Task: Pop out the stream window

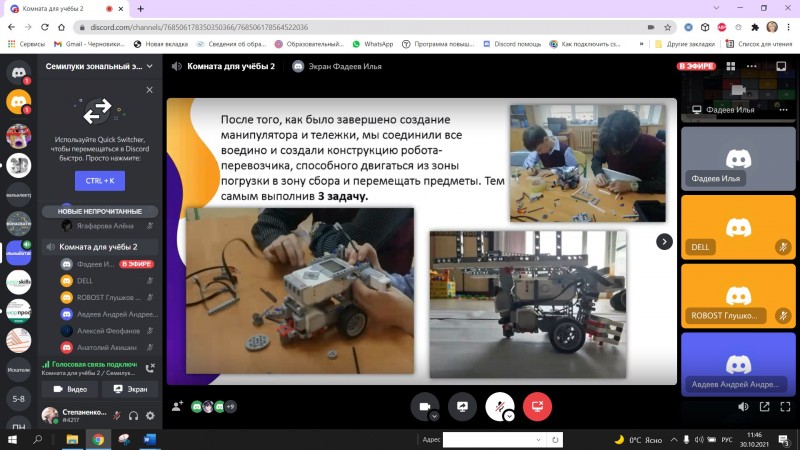Action: 764,407
